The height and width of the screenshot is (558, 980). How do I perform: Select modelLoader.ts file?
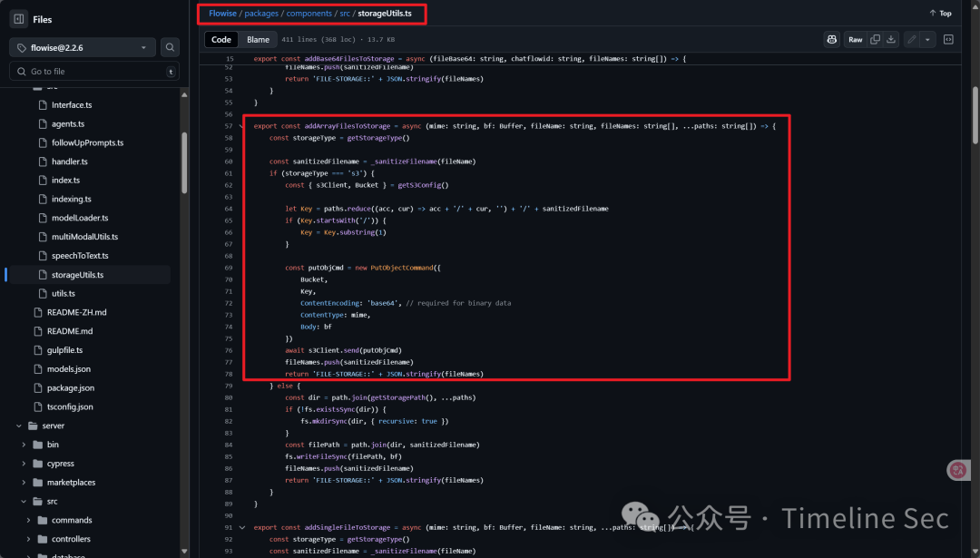pyautogui.click(x=80, y=218)
